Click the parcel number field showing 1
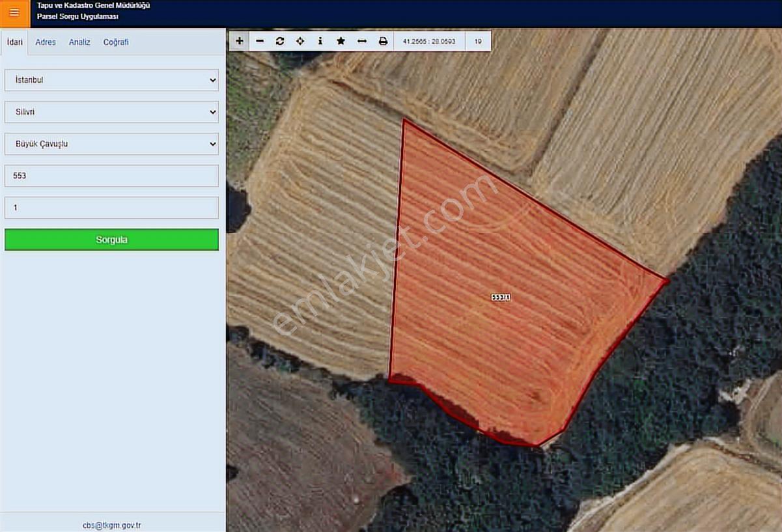The height and width of the screenshot is (532, 782). pos(111,208)
